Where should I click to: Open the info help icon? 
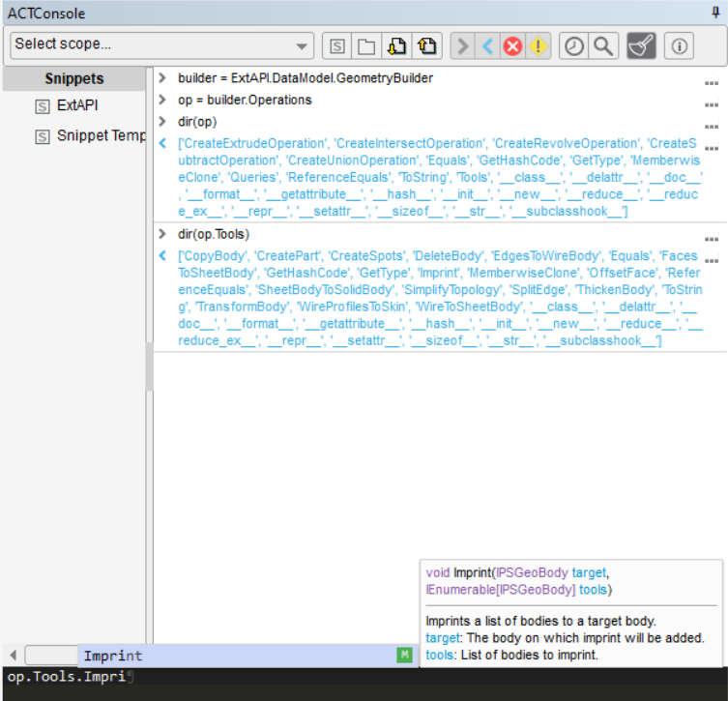pyautogui.click(x=679, y=45)
